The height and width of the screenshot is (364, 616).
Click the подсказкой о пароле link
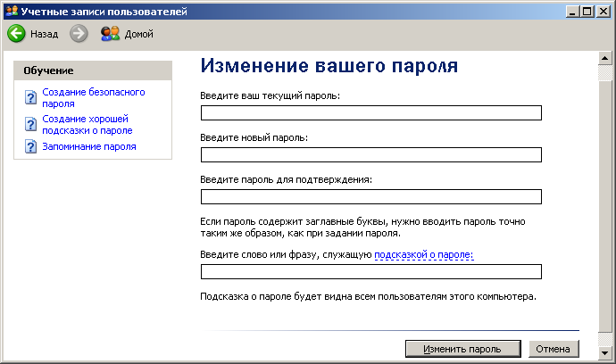pyautogui.click(x=424, y=254)
